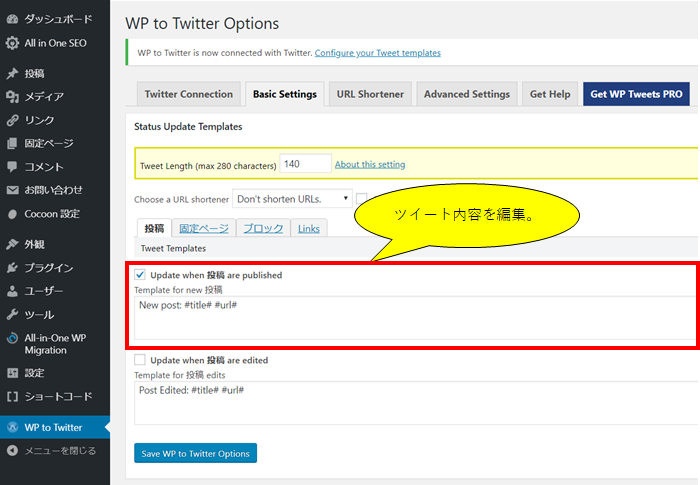Click the Tweet Templates label
The image size is (700, 485).
coord(173,248)
